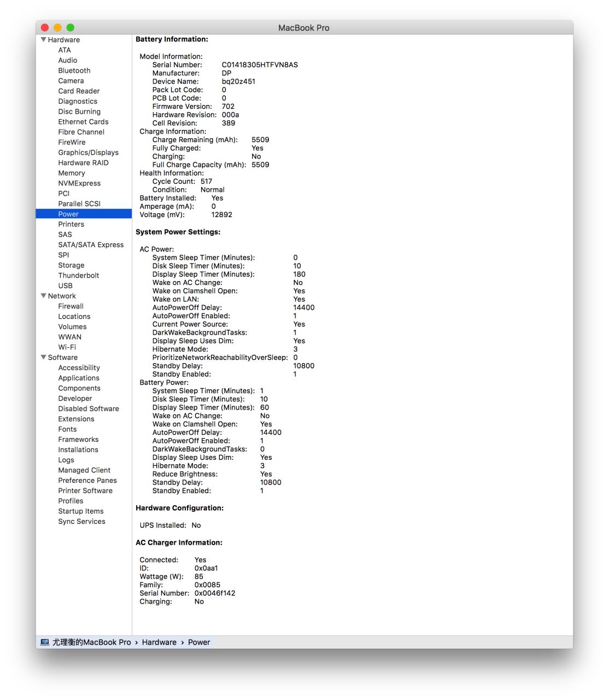Select Audio in sidebar
This screenshot has height=700, width=609.
(68, 60)
